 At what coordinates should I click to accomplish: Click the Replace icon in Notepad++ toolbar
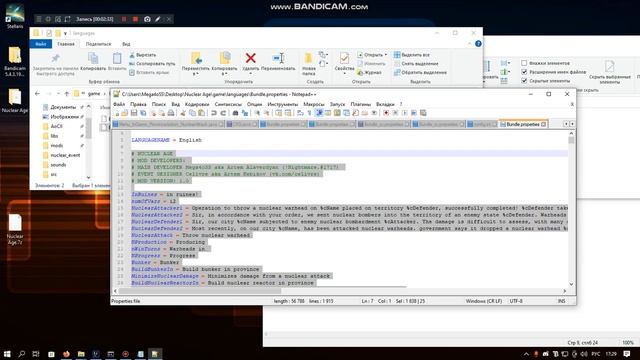click(245, 113)
